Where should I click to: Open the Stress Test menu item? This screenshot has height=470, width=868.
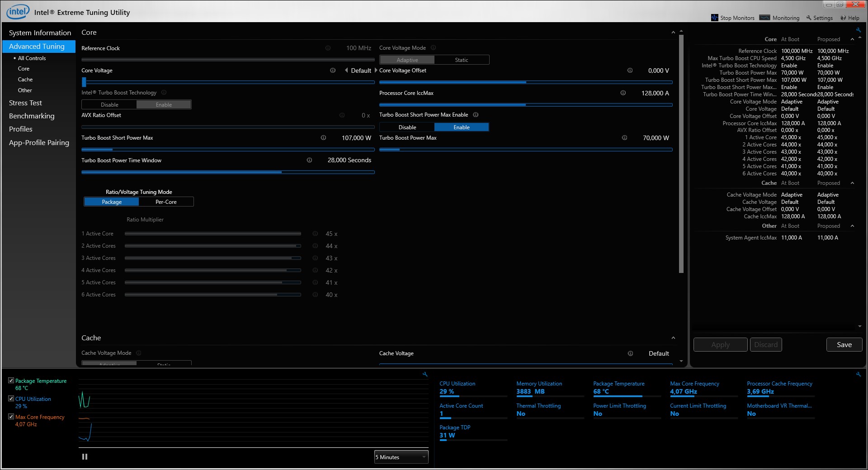(25, 103)
